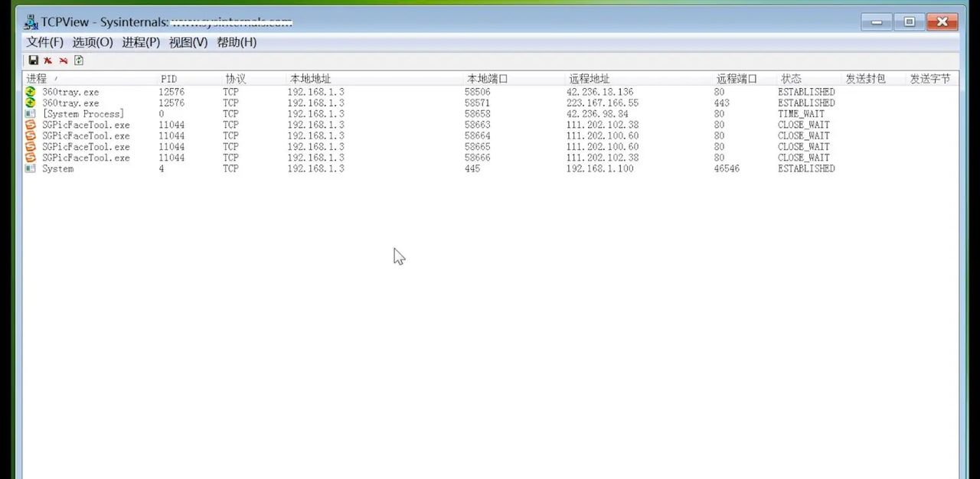Viewport: 980px width, 479px height.
Task: Open the 文件(F) menu
Action: click(45, 42)
